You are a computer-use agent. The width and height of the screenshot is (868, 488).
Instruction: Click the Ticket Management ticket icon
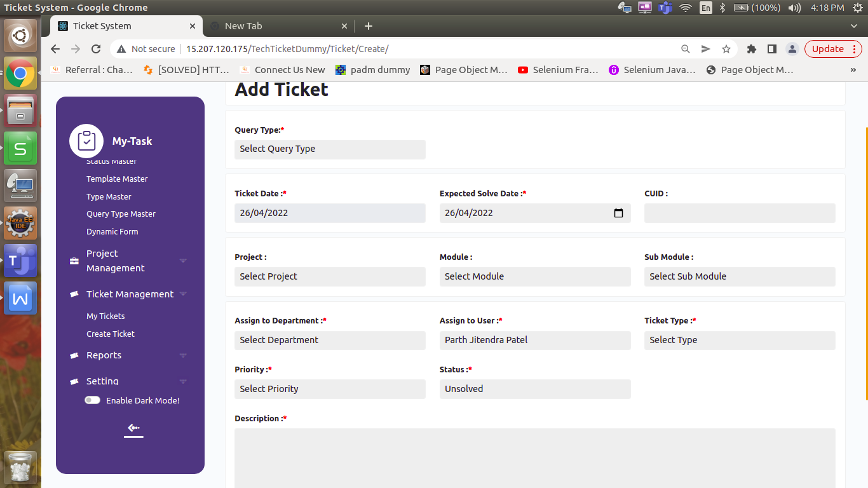click(74, 294)
